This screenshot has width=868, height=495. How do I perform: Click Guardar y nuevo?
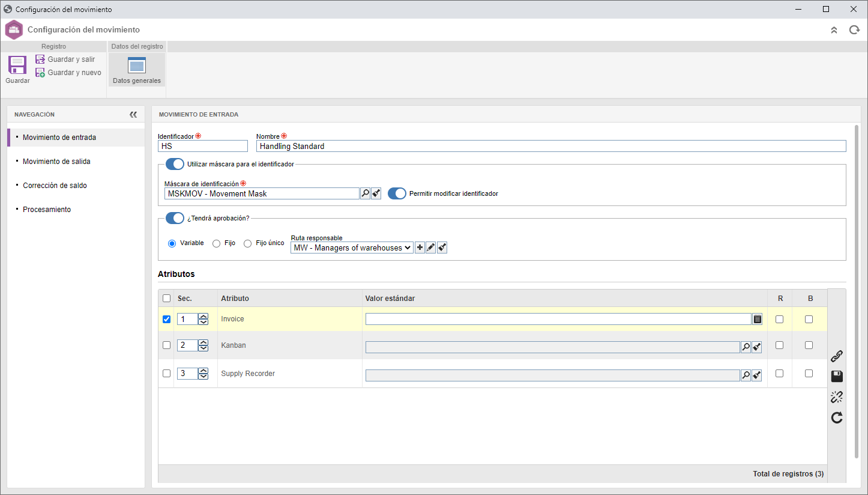coord(68,73)
